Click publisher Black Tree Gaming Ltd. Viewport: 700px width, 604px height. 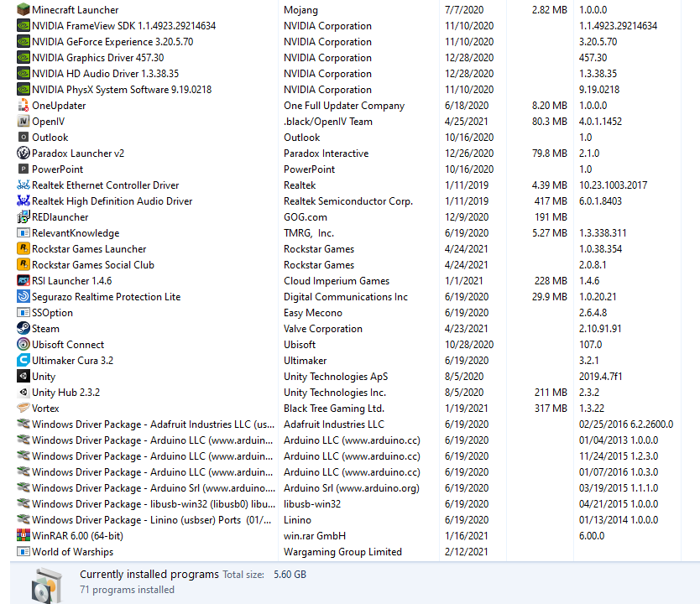coord(334,408)
